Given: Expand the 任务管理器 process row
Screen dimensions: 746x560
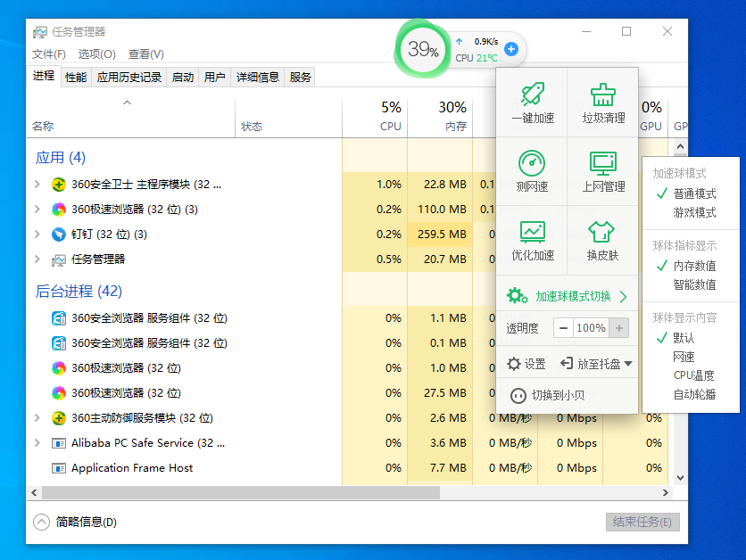Looking at the screenshot, I should [x=37, y=259].
